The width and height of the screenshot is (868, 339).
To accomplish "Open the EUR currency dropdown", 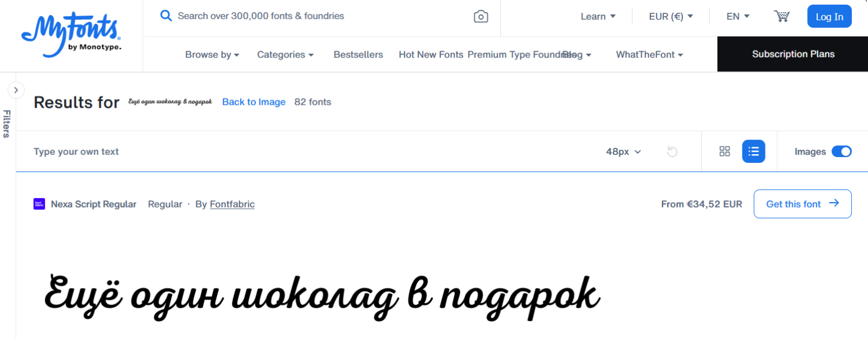I will click(x=671, y=16).
